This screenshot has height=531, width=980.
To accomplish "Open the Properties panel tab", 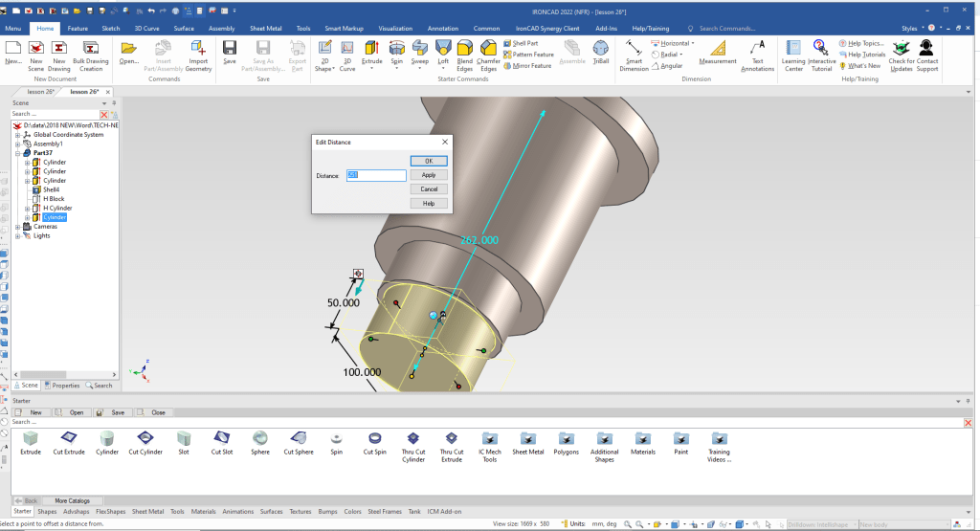I will (63, 386).
